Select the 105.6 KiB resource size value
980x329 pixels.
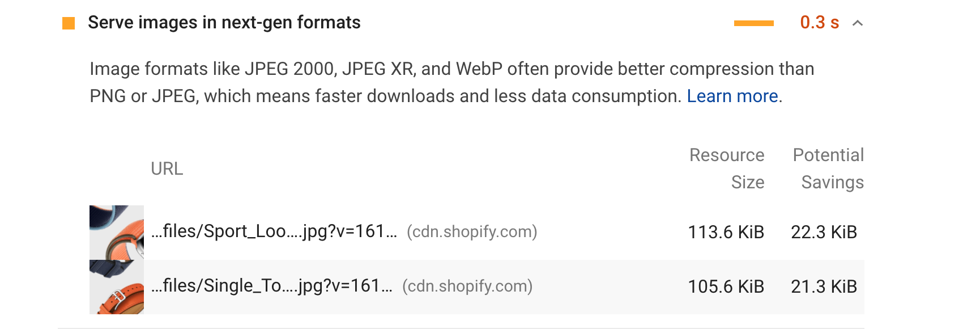[x=726, y=286]
